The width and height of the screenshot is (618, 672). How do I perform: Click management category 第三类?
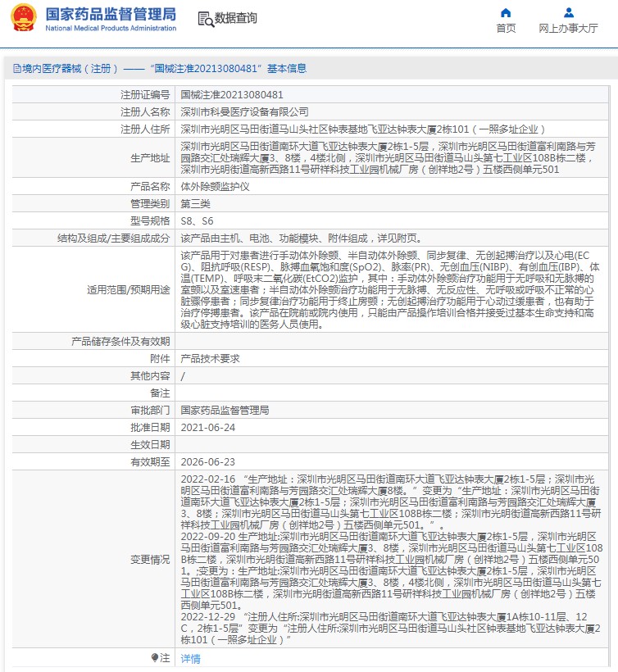tap(195, 203)
